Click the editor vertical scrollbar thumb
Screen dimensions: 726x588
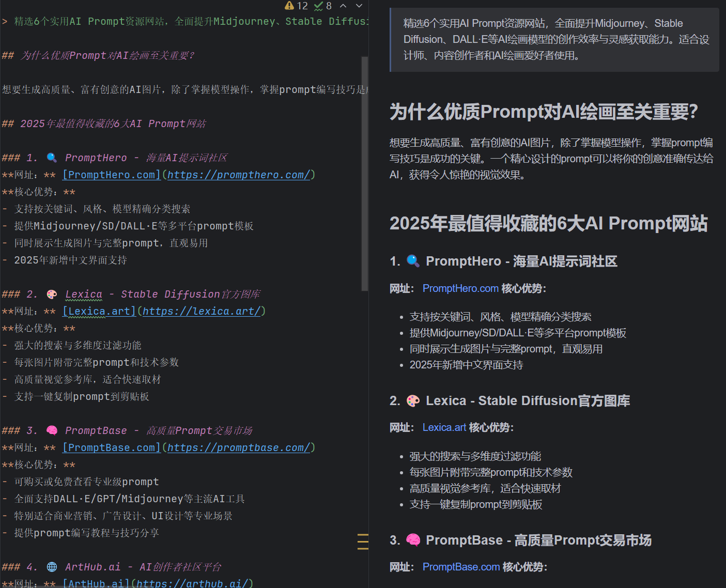[365, 174]
